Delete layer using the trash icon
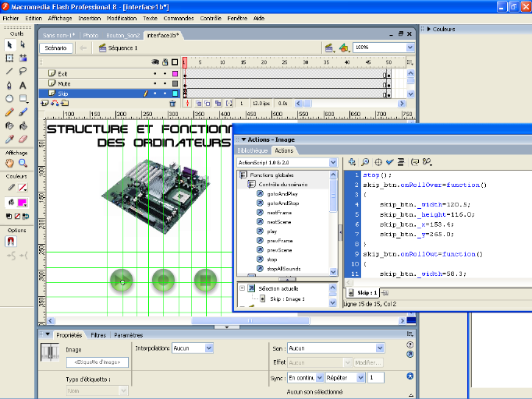The height and width of the screenshot is (399, 532). 172,103
